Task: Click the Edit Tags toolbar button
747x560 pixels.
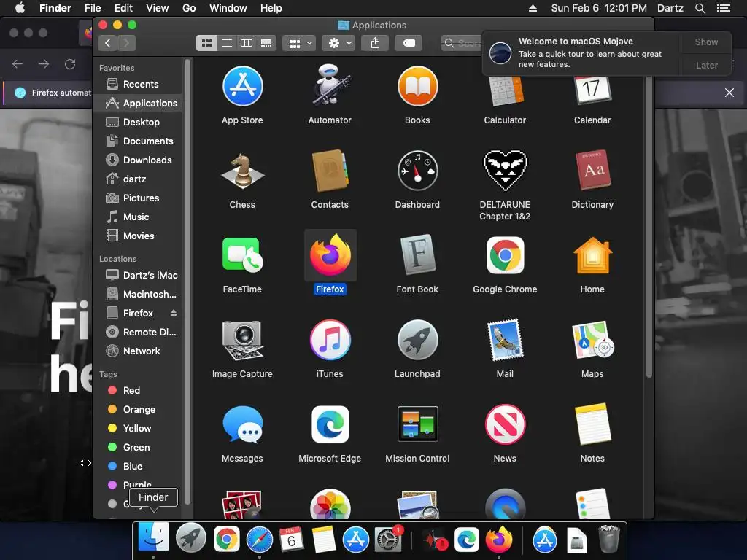Action: click(x=409, y=43)
